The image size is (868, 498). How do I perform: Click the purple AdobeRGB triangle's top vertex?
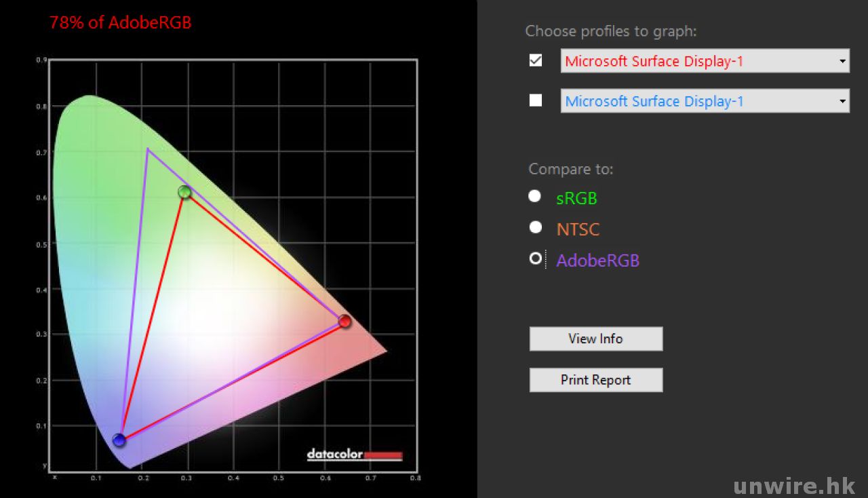147,149
